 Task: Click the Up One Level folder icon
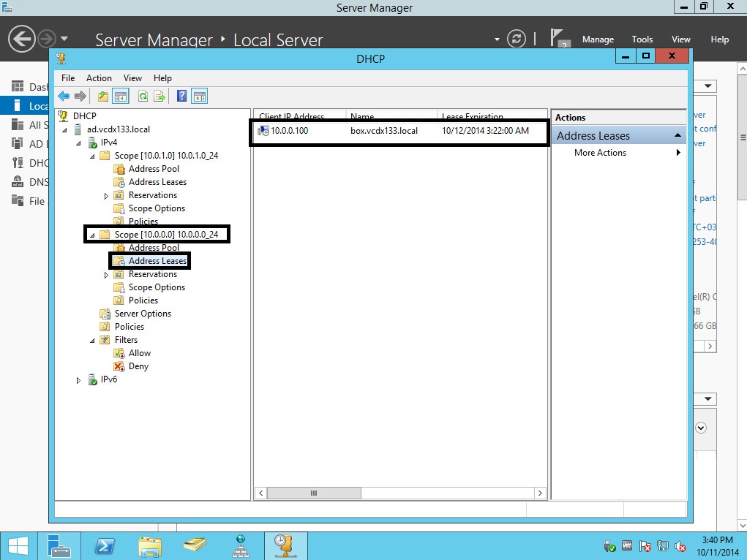(x=103, y=97)
